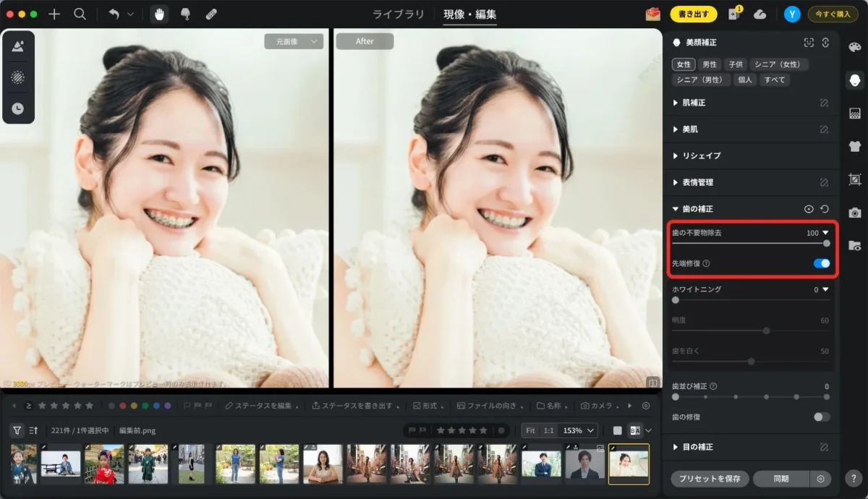Select the clothing shirt icon in sidebar
Viewport: 868px width, 499px height.
click(x=855, y=146)
